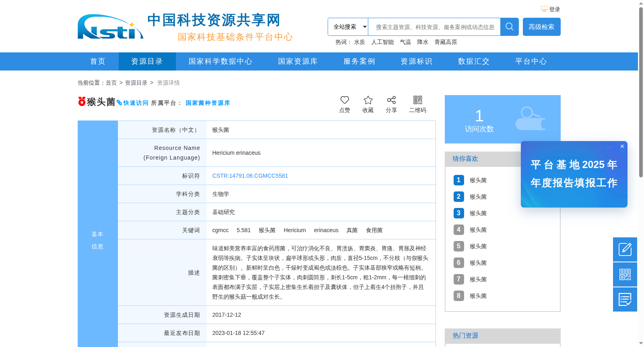
Task: Click hot word 降水
Action: (x=423, y=42)
